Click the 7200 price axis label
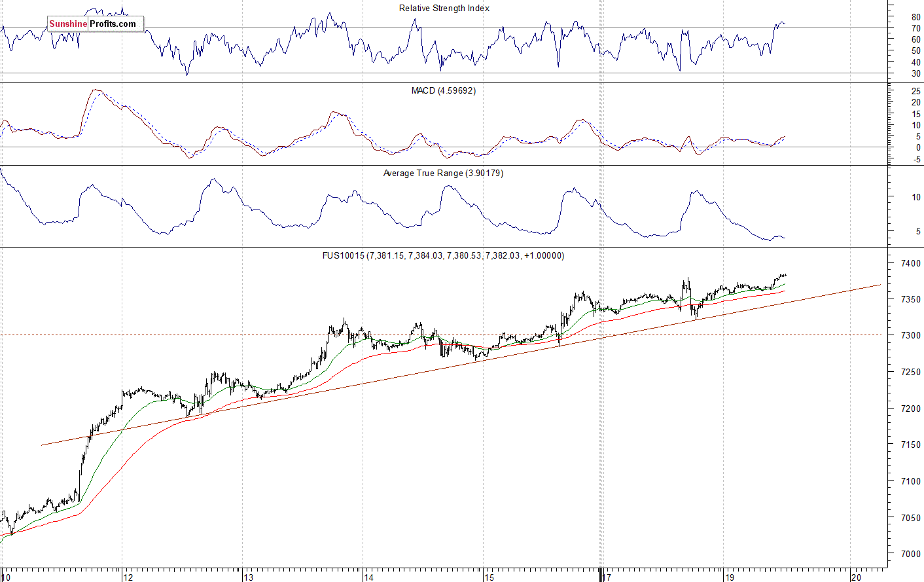 click(x=911, y=409)
